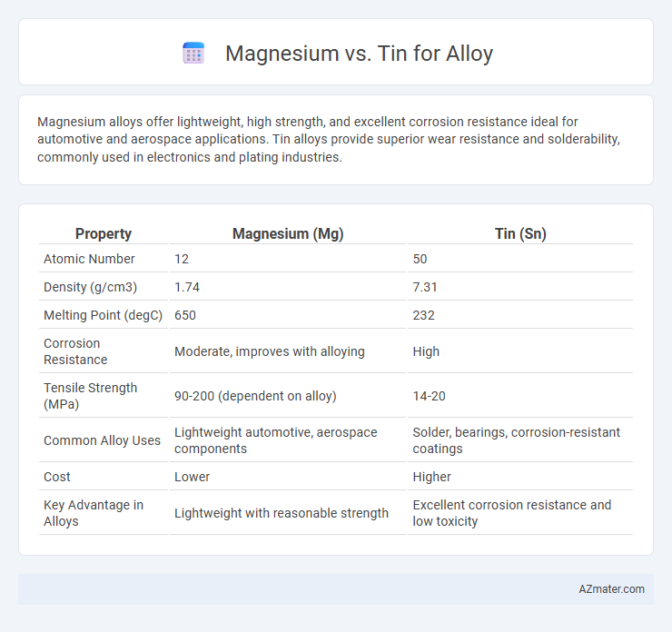The image size is (672, 632).
Task: Click the magnesium density value '1.74'
Action: (x=187, y=287)
